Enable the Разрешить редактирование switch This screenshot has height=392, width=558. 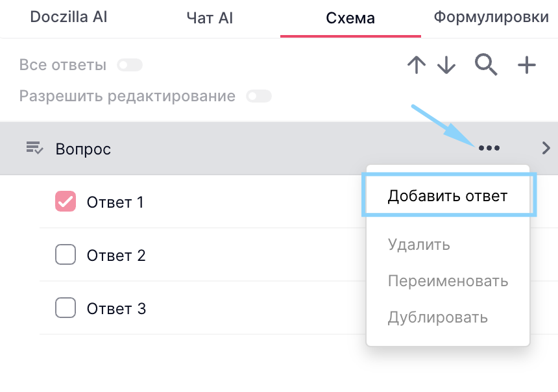(258, 97)
